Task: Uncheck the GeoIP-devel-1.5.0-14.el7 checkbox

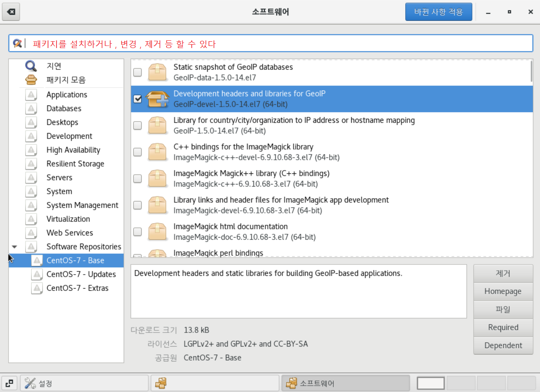Action: [137, 99]
